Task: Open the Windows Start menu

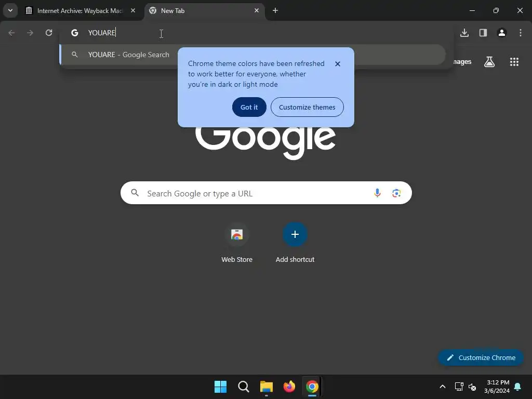Action: point(220,387)
